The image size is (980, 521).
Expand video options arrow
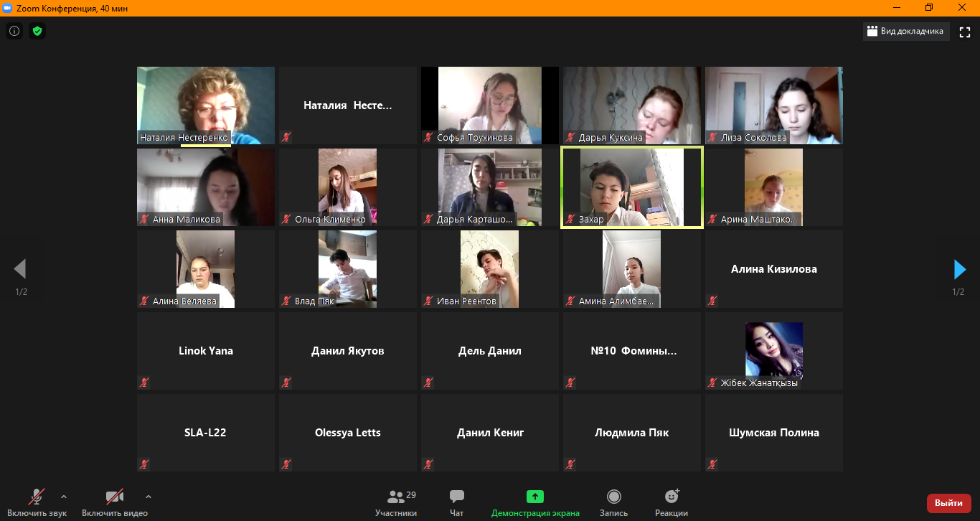tap(149, 496)
